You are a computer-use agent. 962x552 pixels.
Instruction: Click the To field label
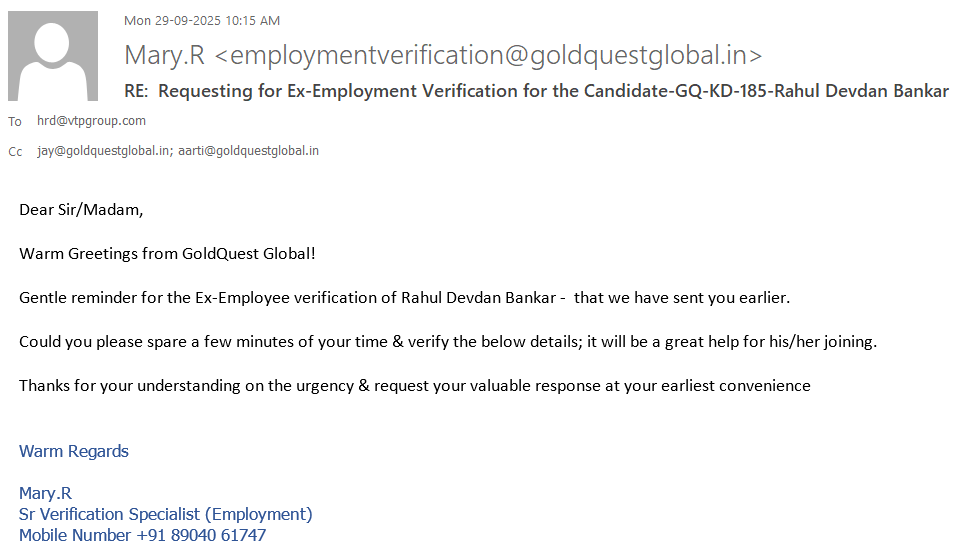click(x=15, y=122)
